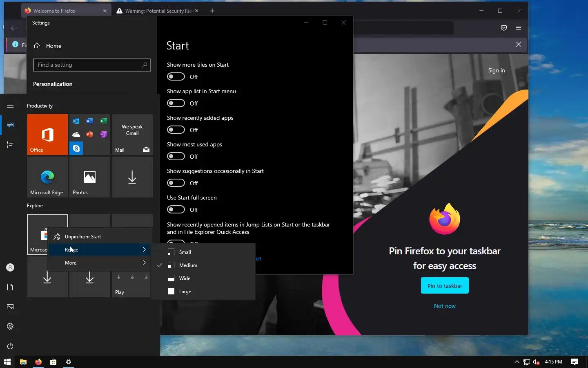Click the Productivity group heading
The image size is (588, 368).
pyautogui.click(x=40, y=105)
